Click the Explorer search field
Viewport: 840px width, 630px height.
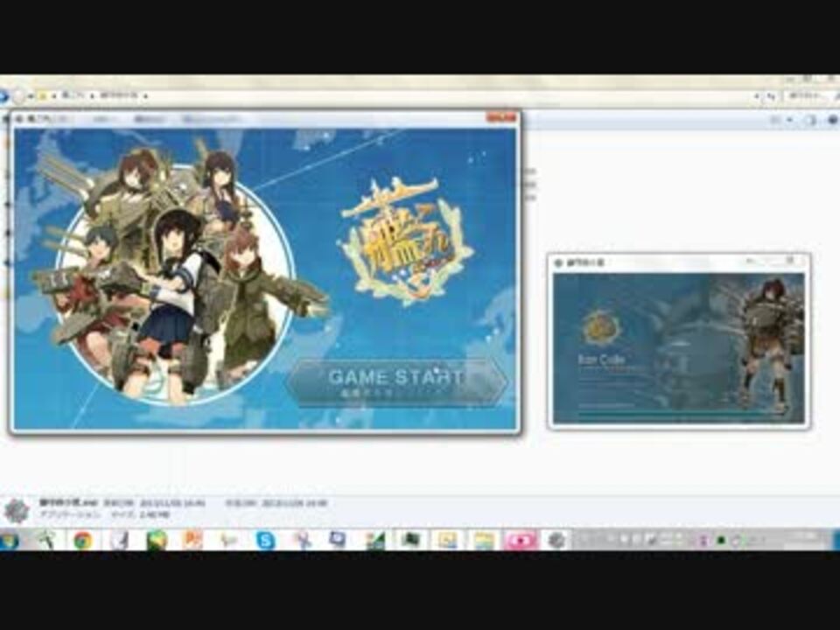coord(813,96)
